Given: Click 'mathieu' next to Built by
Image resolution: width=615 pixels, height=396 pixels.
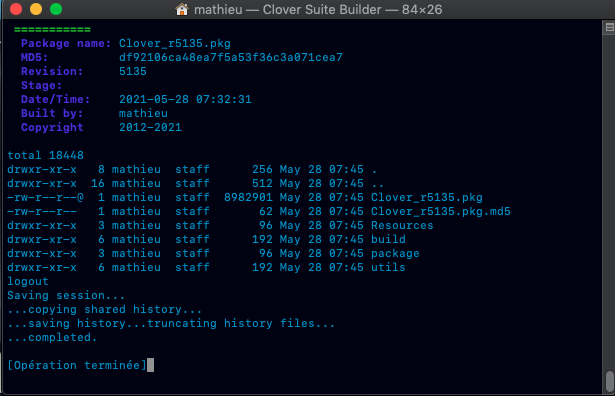Looking at the screenshot, I should (143, 114).
